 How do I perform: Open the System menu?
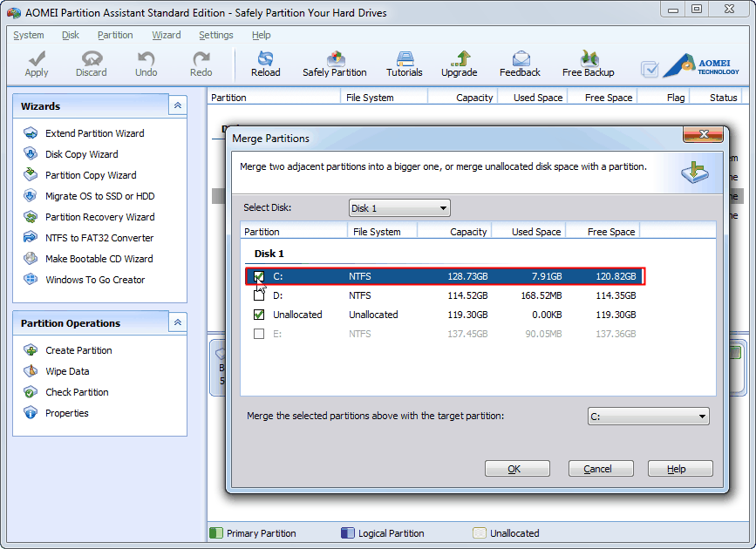pos(29,35)
